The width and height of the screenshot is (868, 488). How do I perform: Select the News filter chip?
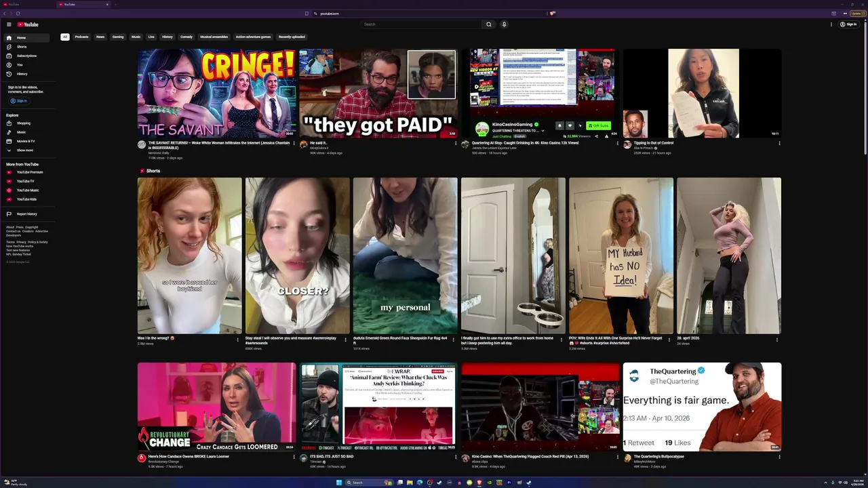tap(100, 37)
